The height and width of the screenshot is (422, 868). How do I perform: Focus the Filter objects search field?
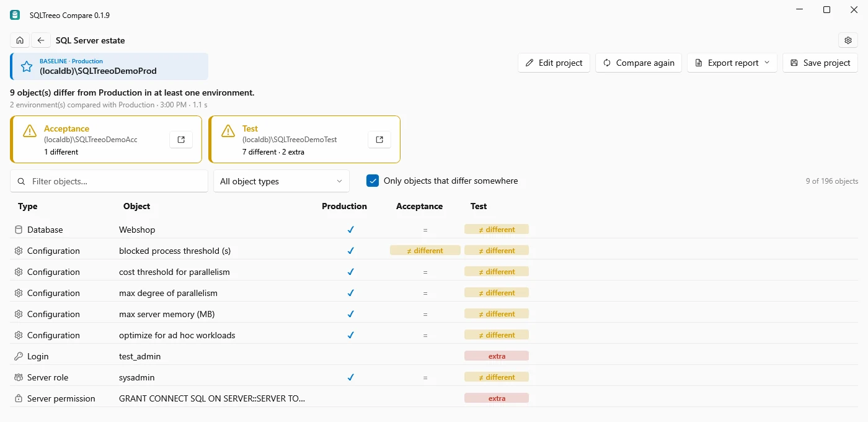click(x=109, y=181)
